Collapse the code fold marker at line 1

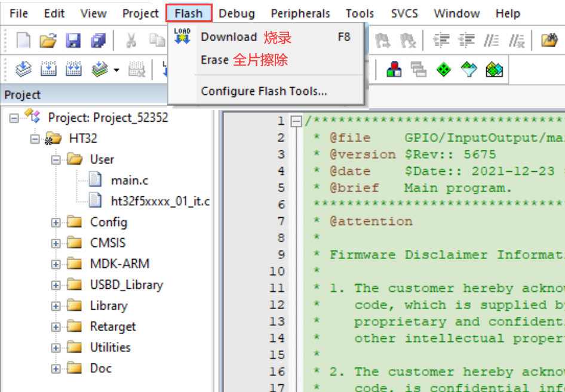click(x=296, y=121)
